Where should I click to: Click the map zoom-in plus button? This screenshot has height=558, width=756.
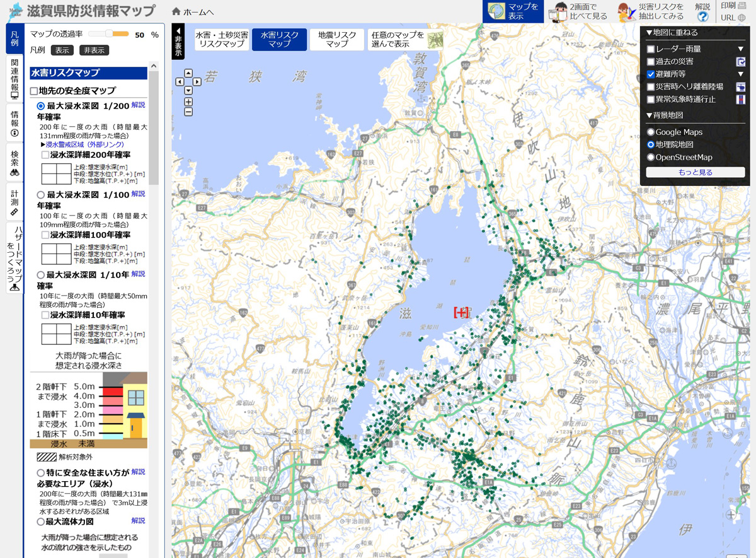tap(188, 102)
